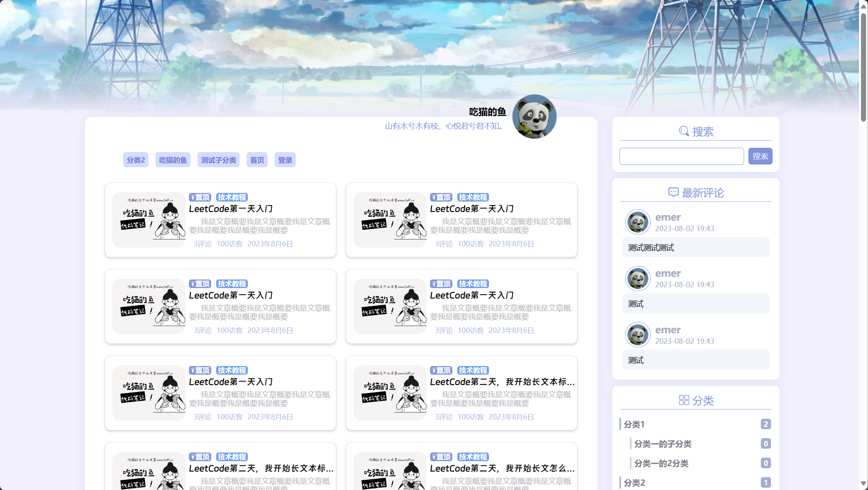Click 置顶 tag on the 我开始长文本怎么 card
Viewport: 868px width, 490px height.
(x=441, y=457)
